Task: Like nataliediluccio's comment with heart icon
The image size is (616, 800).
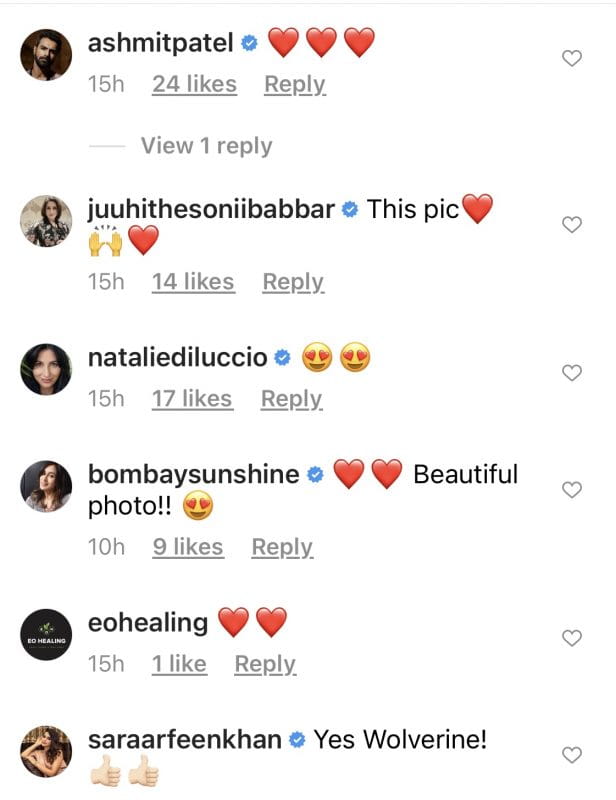Action: 572,373
